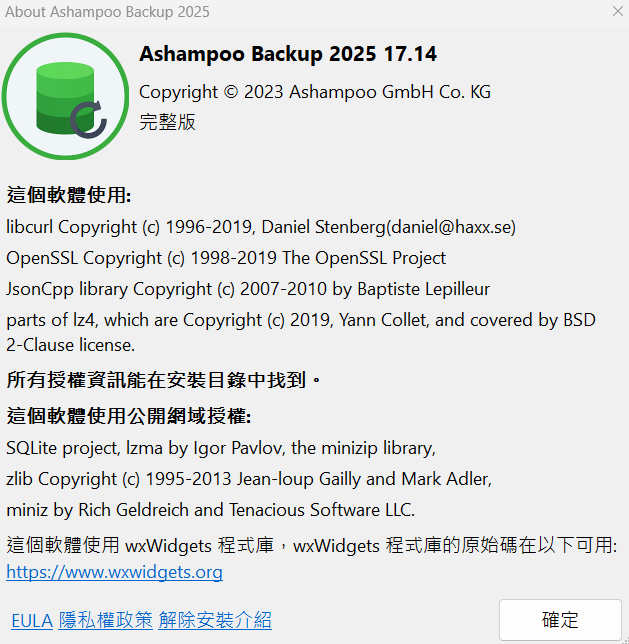Click the OpenSSL Project copyright line
Viewport: 629px width, 644px height.
(x=226, y=258)
